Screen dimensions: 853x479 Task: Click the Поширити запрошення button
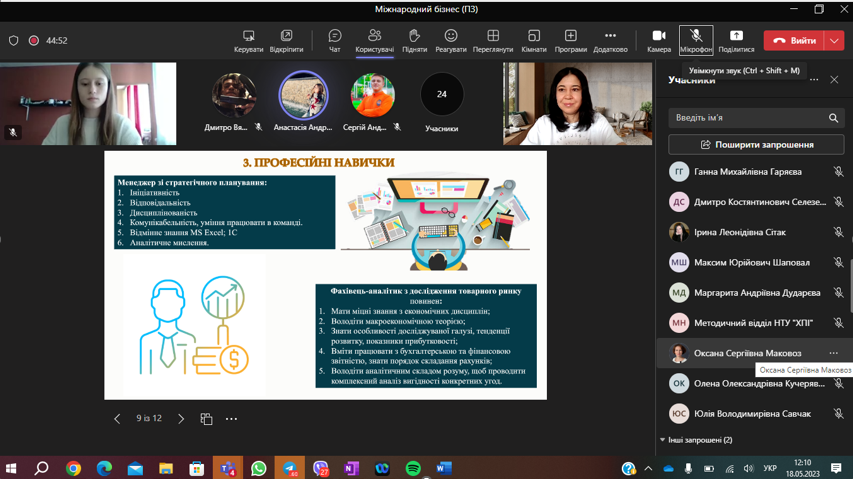click(756, 145)
